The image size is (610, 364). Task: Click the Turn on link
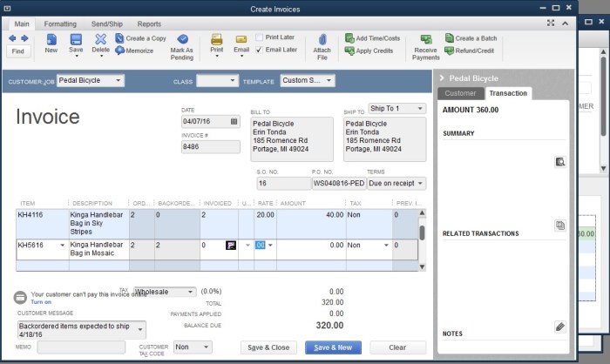[41, 302]
